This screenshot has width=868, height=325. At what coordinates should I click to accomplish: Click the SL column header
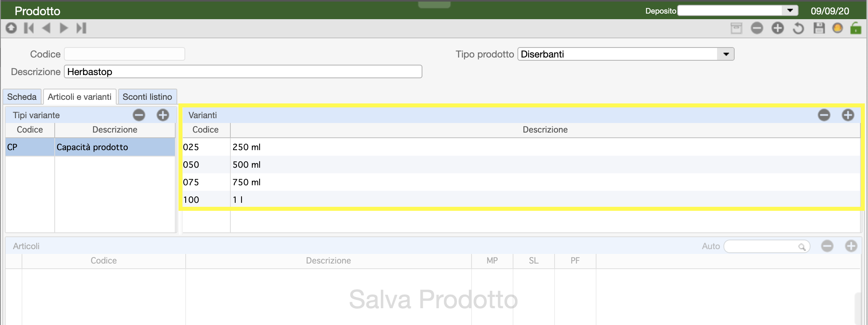tap(534, 261)
